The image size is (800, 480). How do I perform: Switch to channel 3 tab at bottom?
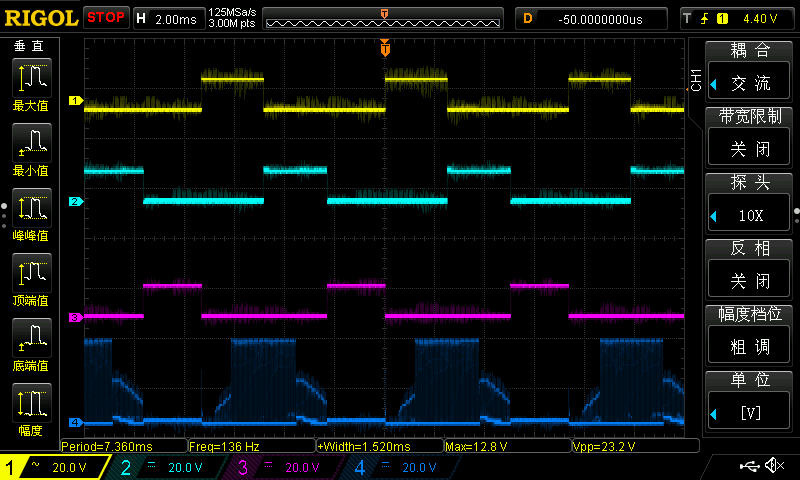click(x=285, y=467)
